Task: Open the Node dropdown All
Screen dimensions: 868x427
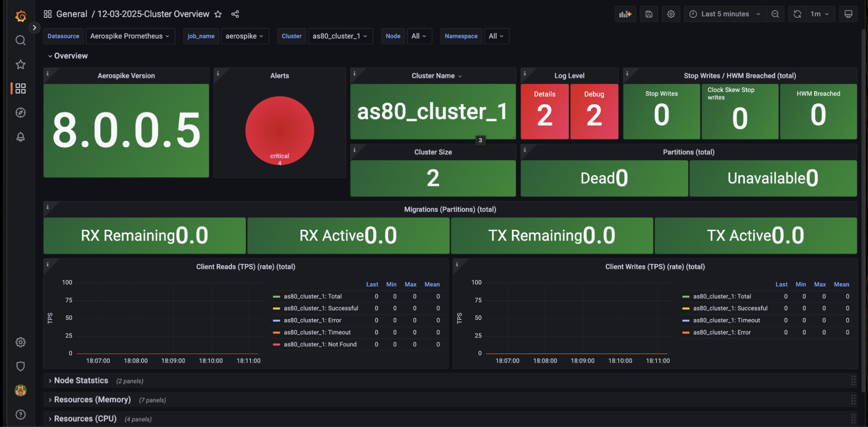Action: tap(419, 36)
